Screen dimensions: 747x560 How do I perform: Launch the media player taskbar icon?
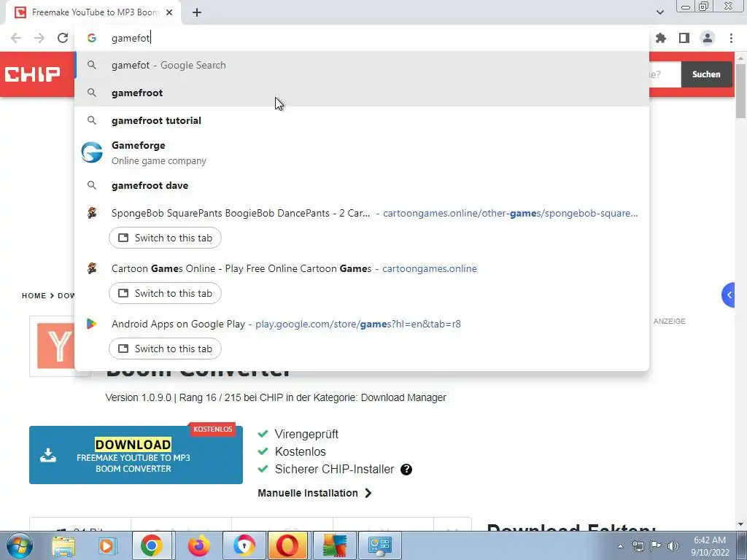coord(107,545)
